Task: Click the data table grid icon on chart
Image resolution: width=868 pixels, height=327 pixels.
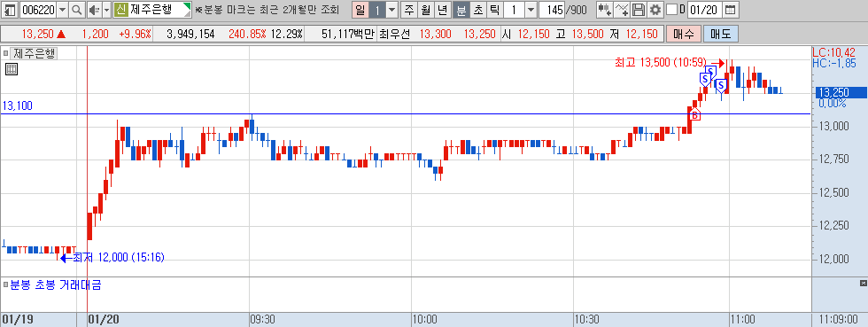Action: point(11,69)
